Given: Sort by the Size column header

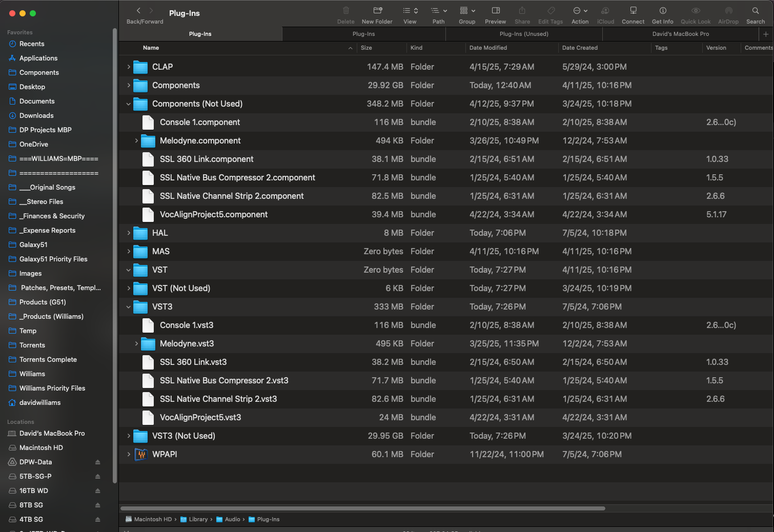Looking at the screenshot, I should pyautogui.click(x=366, y=48).
